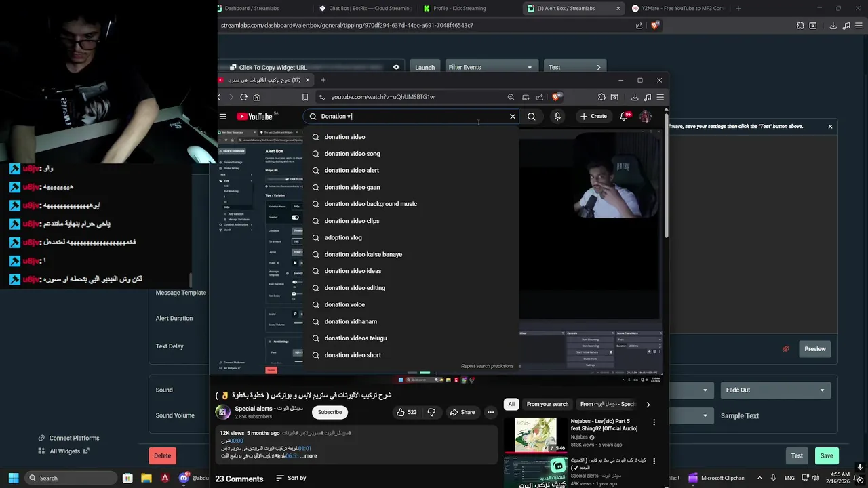Screen dimensions: 868x488
Task: Like the video with 523 likes
Action: [x=407, y=412]
